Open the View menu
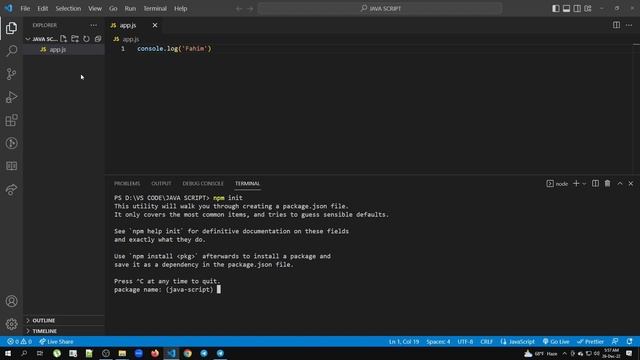The width and height of the screenshot is (640, 360). pos(95,9)
